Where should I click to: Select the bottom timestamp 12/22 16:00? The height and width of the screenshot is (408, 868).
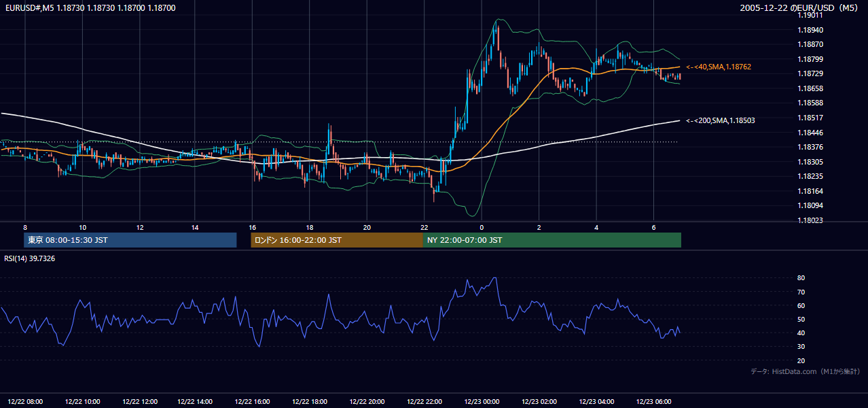point(253,401)
